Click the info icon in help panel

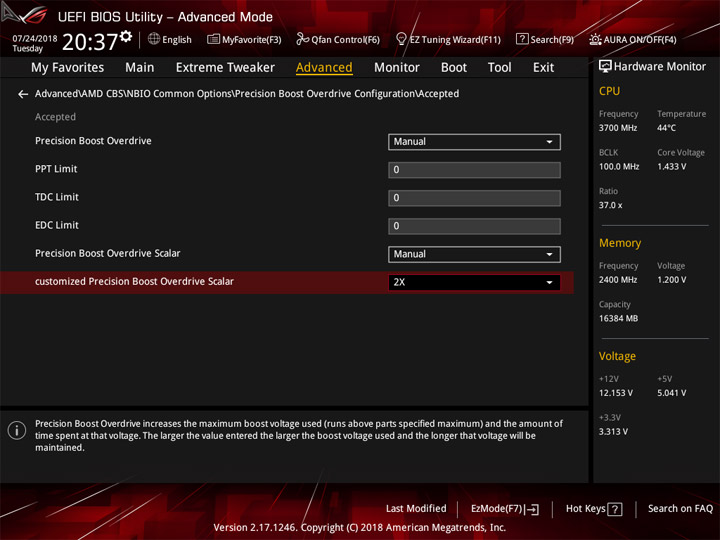pyautogui.click(x=17, y=430)
